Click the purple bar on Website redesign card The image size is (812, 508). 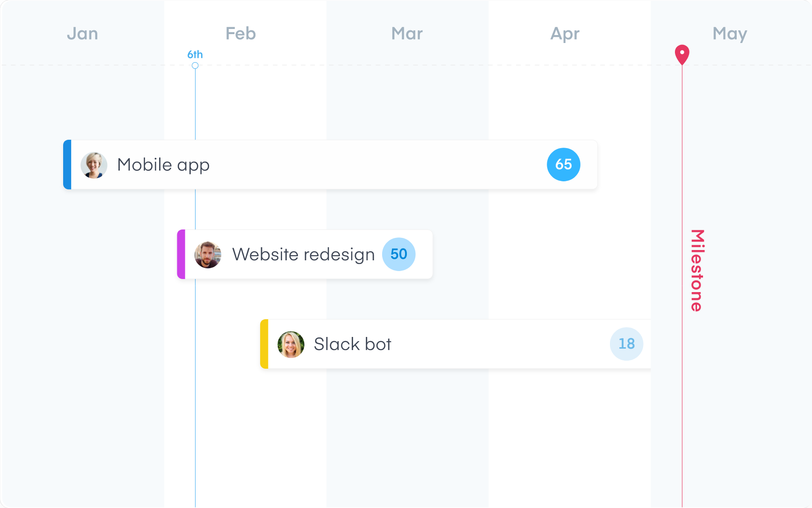(181, 255)
